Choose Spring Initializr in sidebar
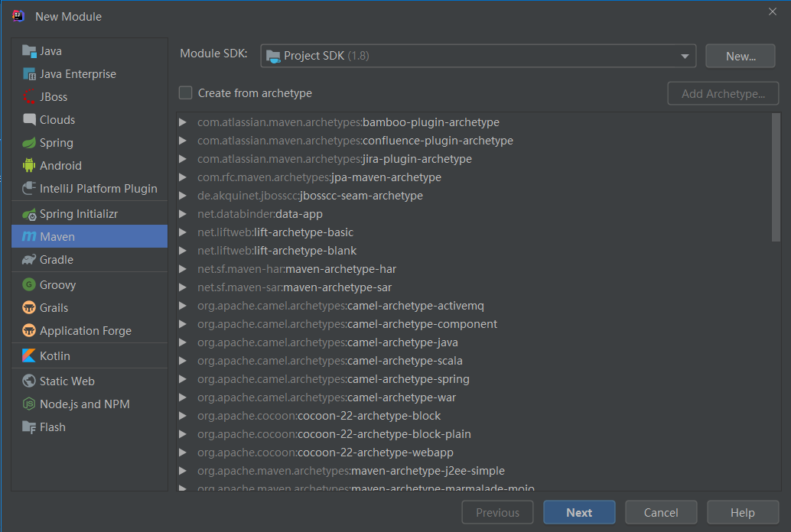 pyautogui.click(x=90, y=214)
